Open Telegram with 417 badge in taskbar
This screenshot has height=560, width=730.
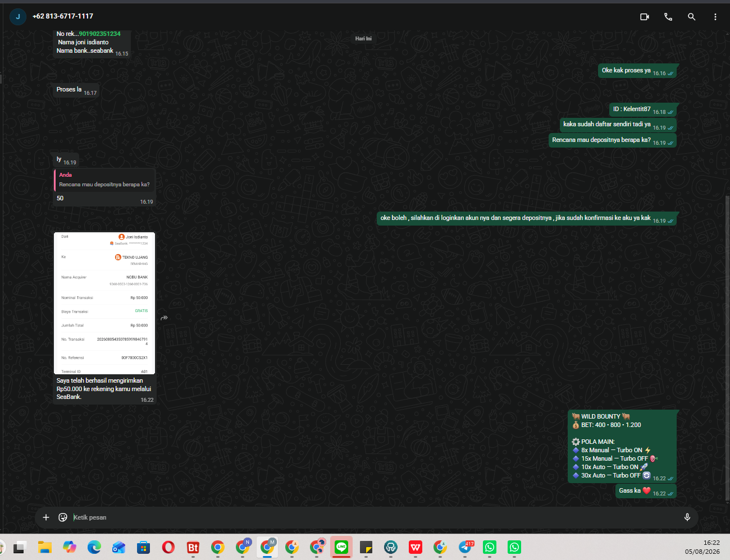[x=466, y=547]
